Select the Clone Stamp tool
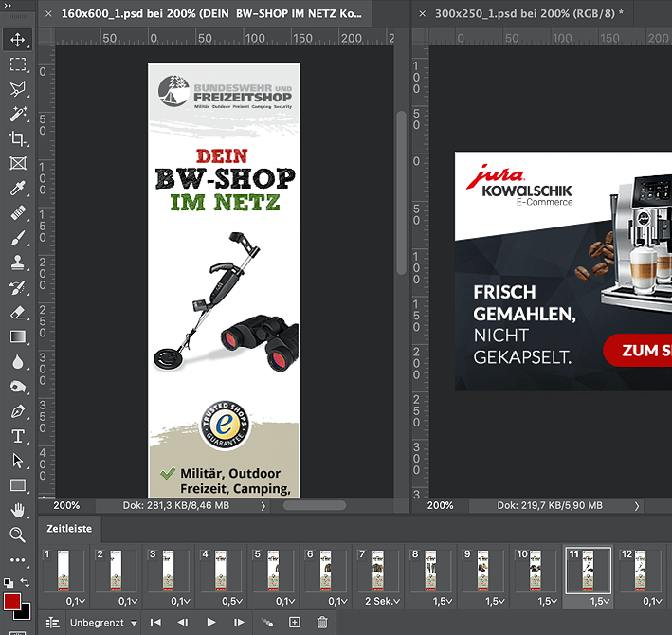Screen dimensions: 672x635 18,263
